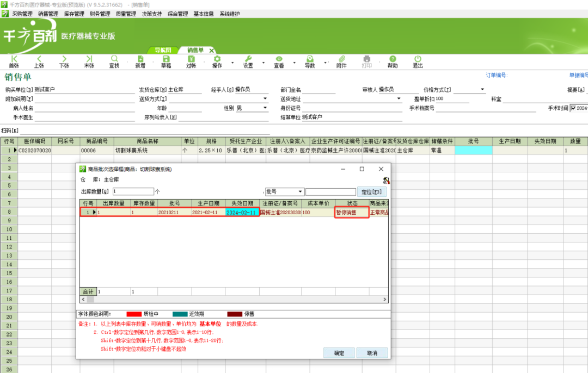
Task: Open the 销售管理 menu
Action: (x=48, y=14)
